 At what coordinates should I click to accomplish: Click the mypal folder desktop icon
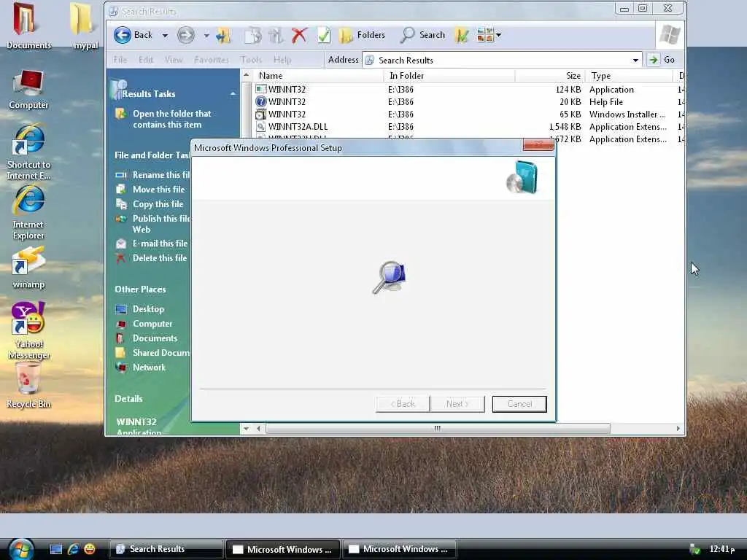[85, 27]
